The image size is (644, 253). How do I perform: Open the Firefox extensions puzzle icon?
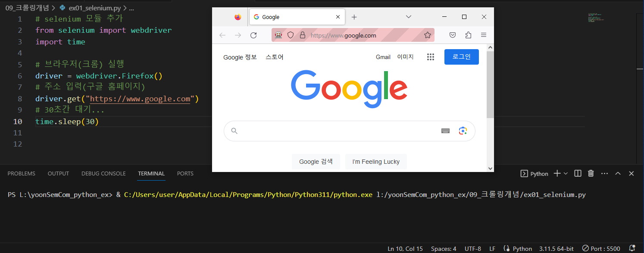(x=468, y=35)
